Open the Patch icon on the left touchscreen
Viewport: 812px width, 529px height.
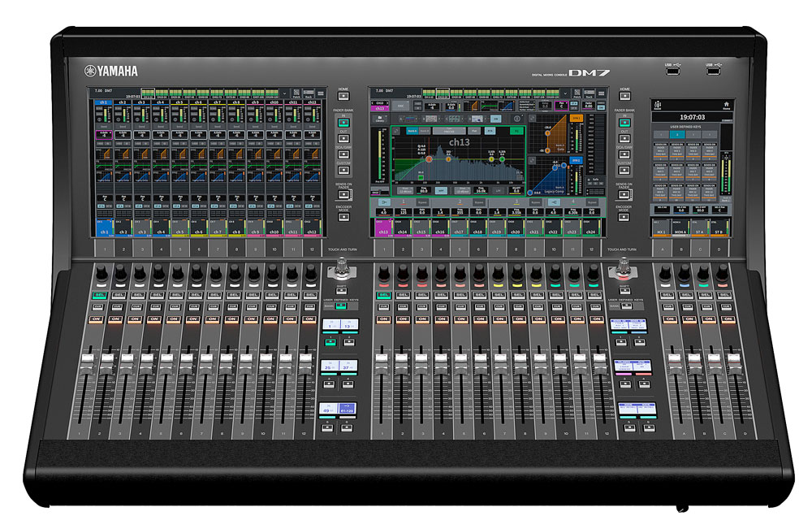pyautogui.click(x=296, y=93)
